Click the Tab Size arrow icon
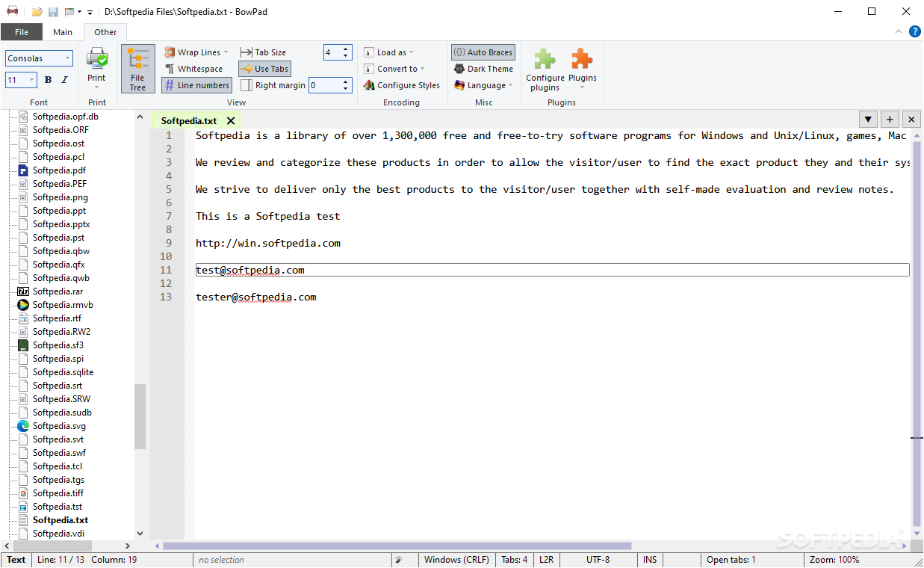Image resolution: width=924 pixels, height=568 pixels. [x=246, y=52]
